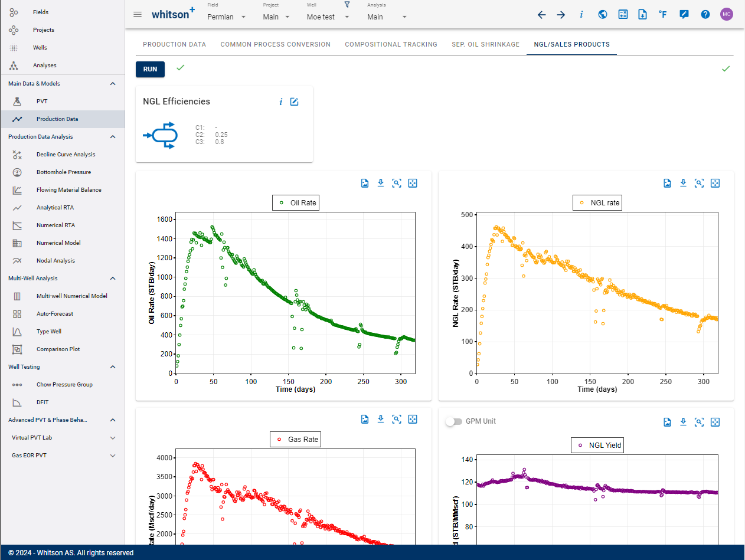The image size is (745, 560).
Task: Open the info icon in the top toolbar
Action: [x=581, y=15]
